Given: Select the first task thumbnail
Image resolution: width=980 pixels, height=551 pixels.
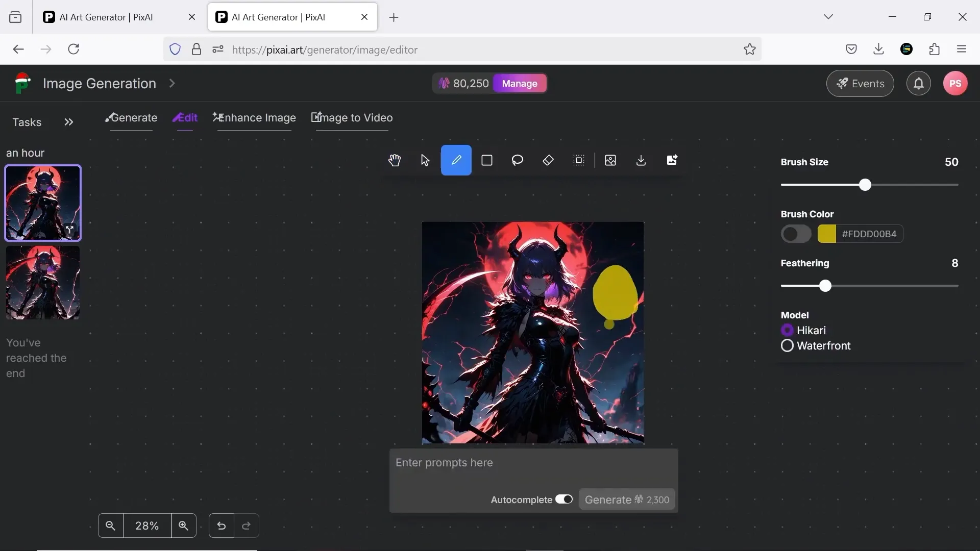Looking at the screenshot, I should tap(43, 203).
